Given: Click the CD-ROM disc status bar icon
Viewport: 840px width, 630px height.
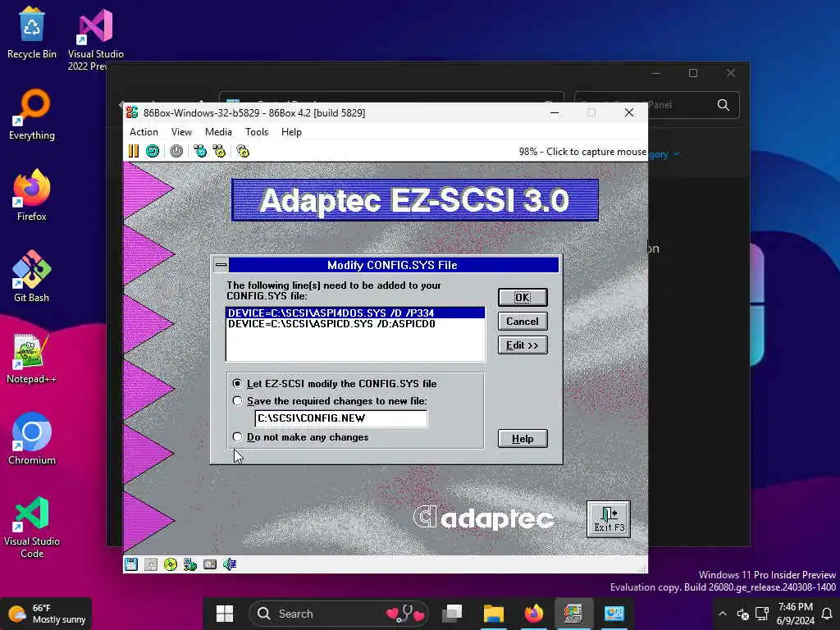Looking at the screenshot, I should [x=171, y=564].
